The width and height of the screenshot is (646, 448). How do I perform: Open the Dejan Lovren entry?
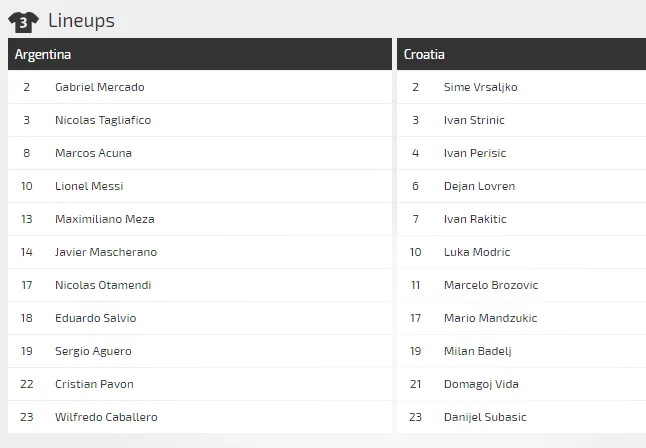[x=479, y=186]
